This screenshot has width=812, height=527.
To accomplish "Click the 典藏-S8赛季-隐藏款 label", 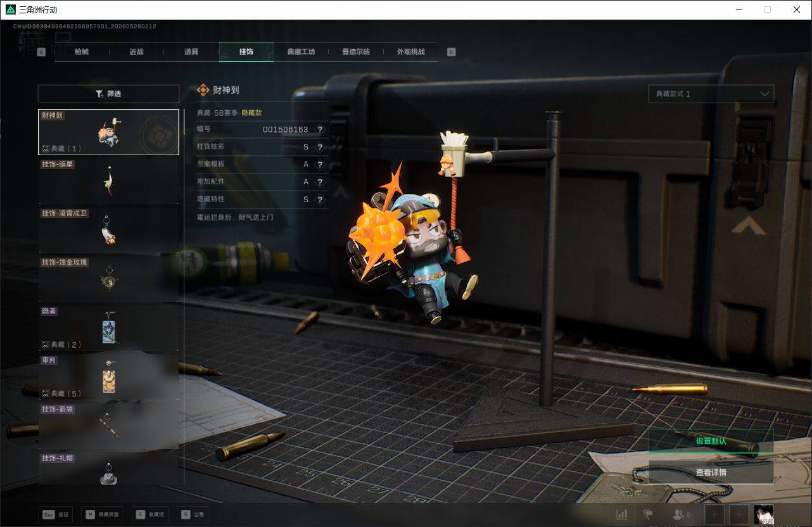I will click(x=229, y=113).
